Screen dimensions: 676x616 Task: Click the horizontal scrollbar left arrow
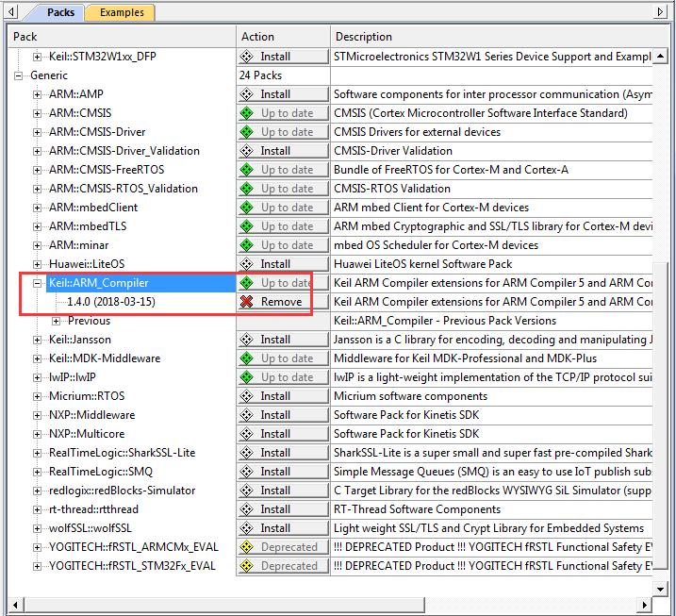15,605
